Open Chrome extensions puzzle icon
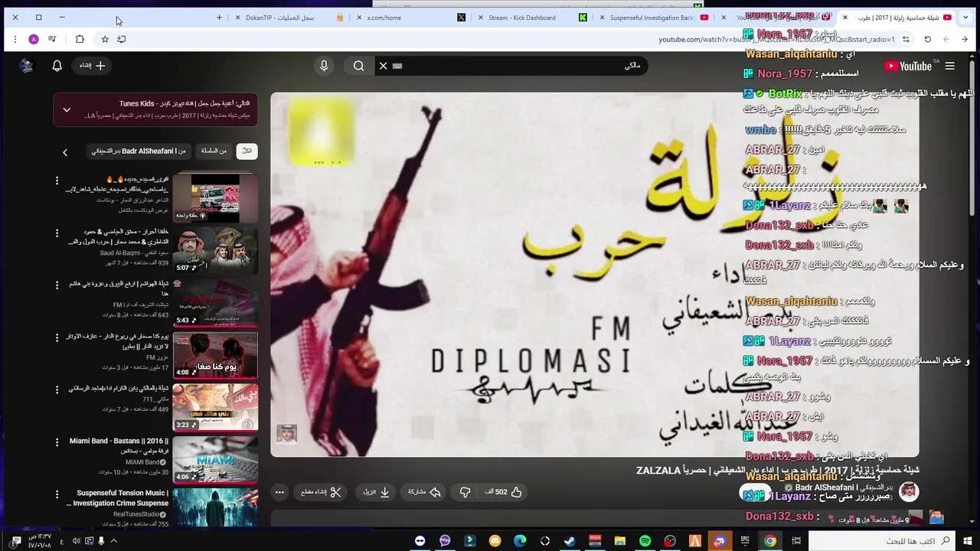The image size is (980, 551). pyautogui.click(x=80, y=39)
